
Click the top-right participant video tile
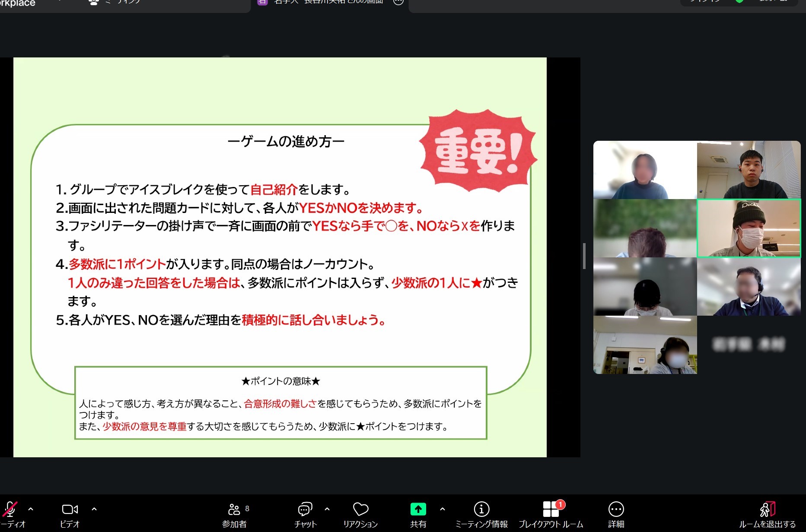click(749, 170)
